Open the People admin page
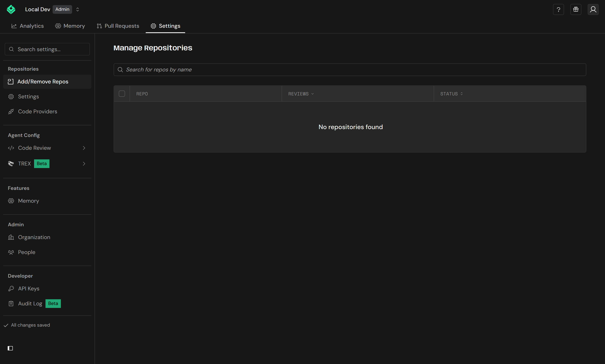605x364 pixels. (x=47, y=252)
